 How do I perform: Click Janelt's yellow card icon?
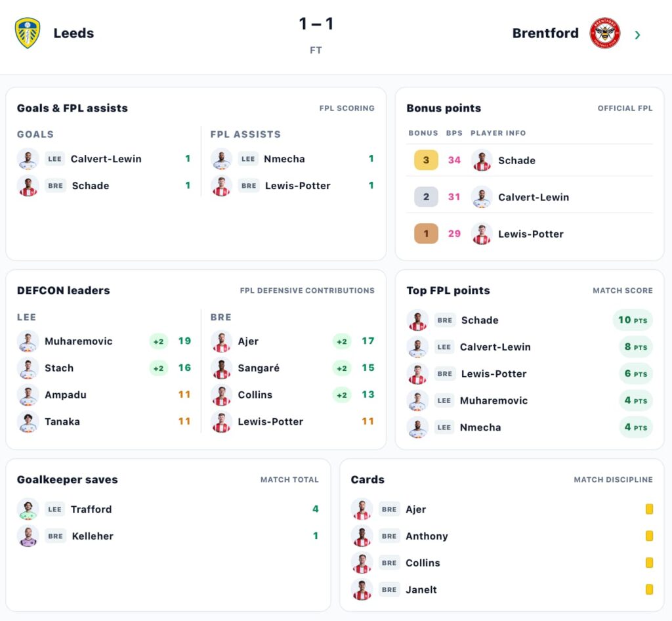tap(649, 589)
